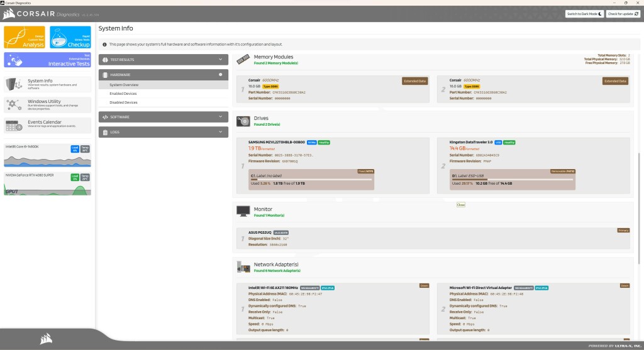Click the Fixed NTFS tag on C:\ volume
This screenshot has height=350, width=644.
point(365,171)
